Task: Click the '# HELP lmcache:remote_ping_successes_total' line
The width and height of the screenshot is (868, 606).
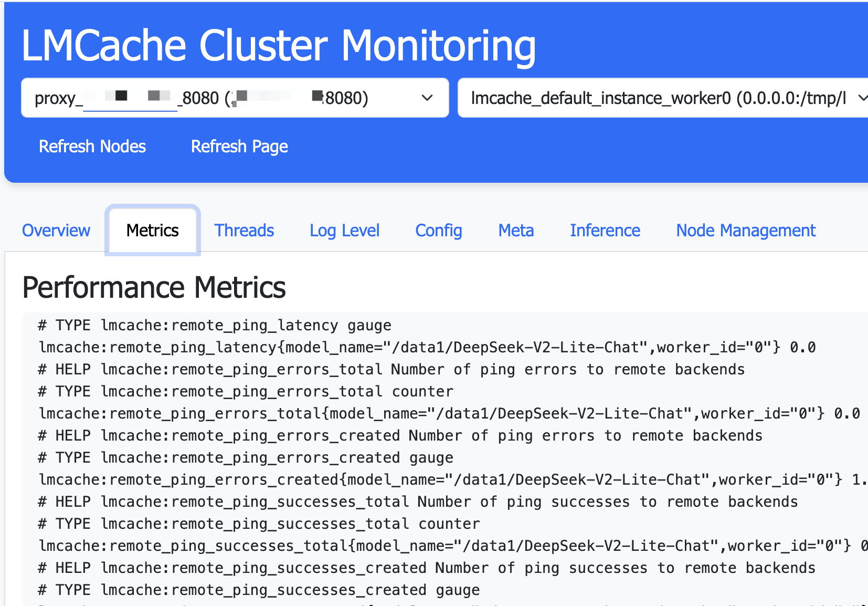Action: tap(418, 501)
